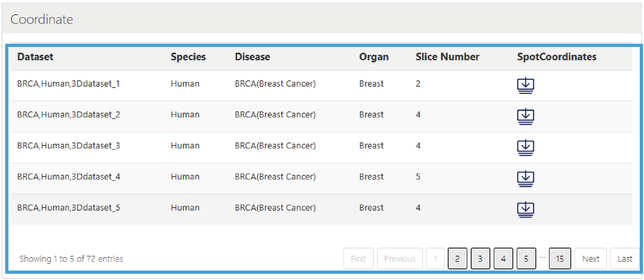Click the Previous page button

399,258
